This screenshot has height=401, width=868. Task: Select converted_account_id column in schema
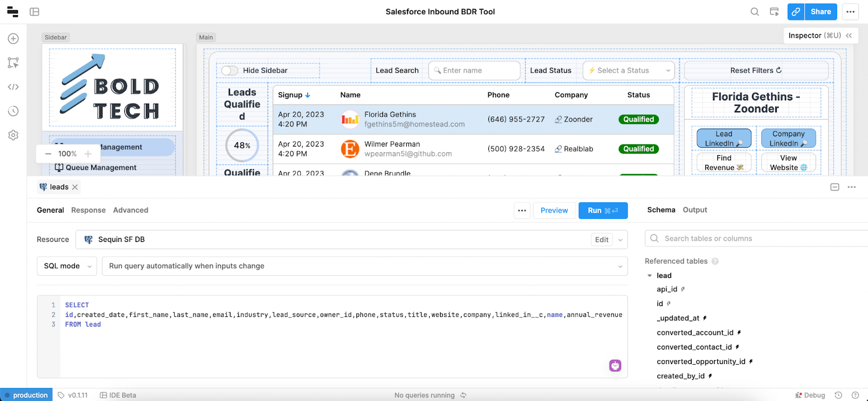(695, 333)
